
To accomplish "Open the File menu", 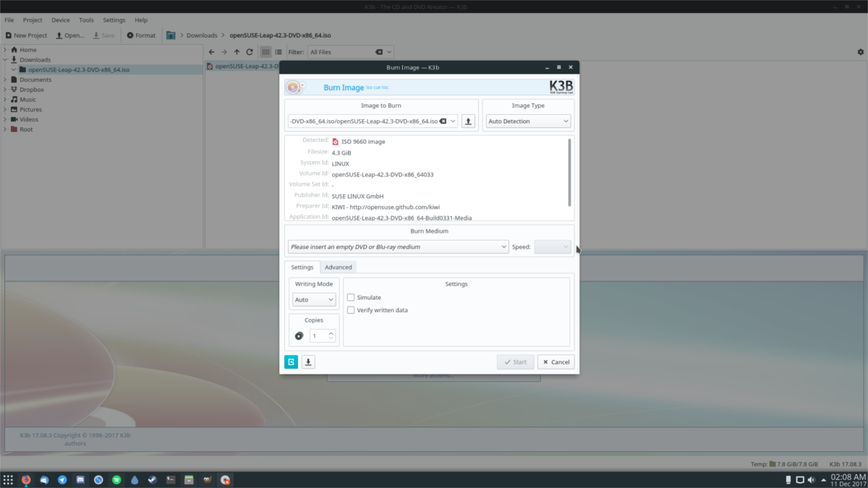I will tap(9, 20).
